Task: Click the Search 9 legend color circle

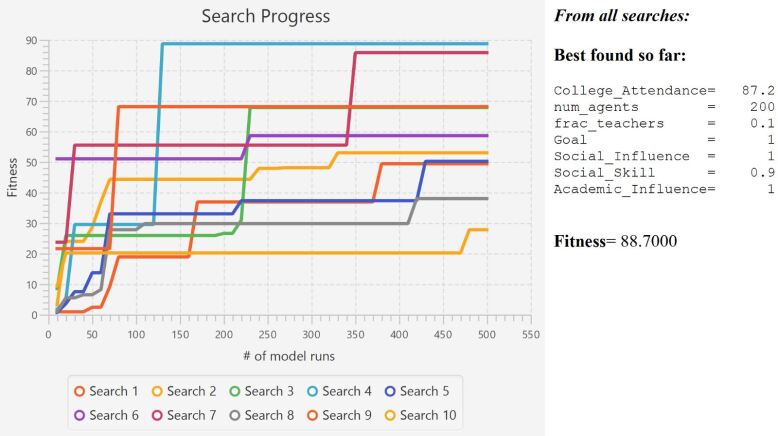Action: [311, 415]
